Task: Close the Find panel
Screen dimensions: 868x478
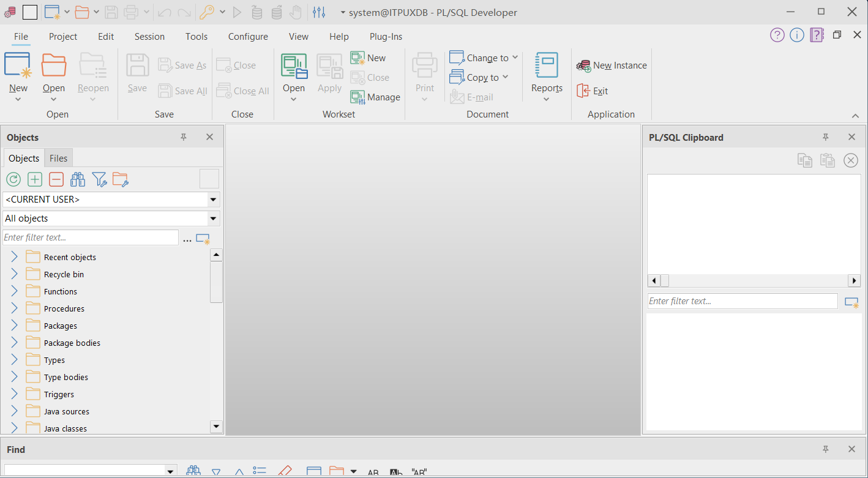Action: (851, 449)
